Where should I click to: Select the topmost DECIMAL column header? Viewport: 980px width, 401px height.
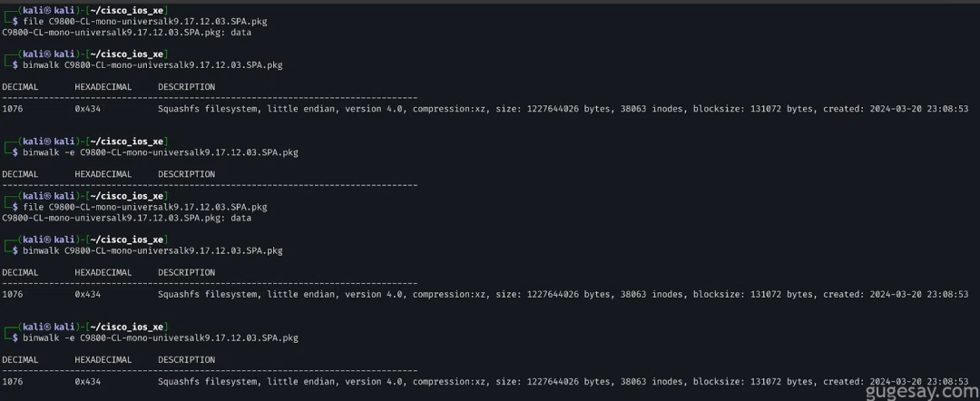coord(20,87)
